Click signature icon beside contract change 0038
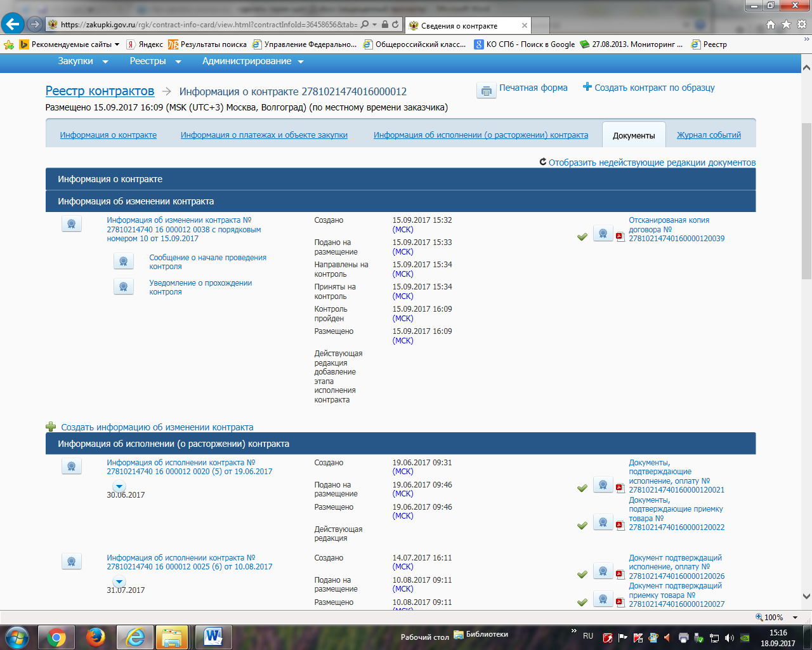This screenshot has width=812, height=650. click(x=72, y=223)
